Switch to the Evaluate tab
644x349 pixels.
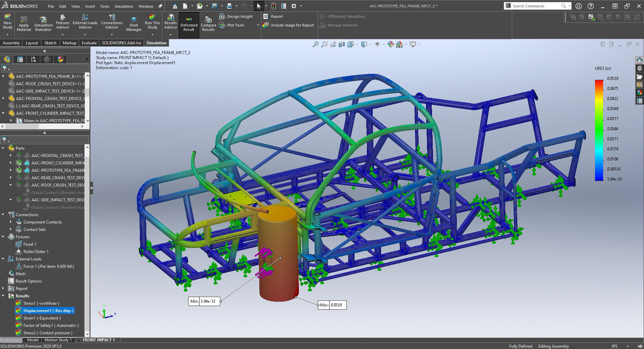click(x=89, y=43)
